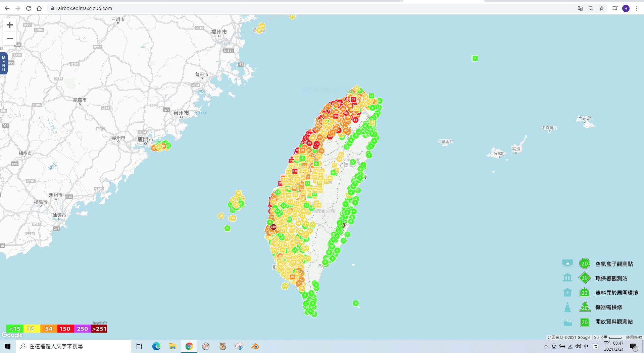Open the Google logo link

12,335
